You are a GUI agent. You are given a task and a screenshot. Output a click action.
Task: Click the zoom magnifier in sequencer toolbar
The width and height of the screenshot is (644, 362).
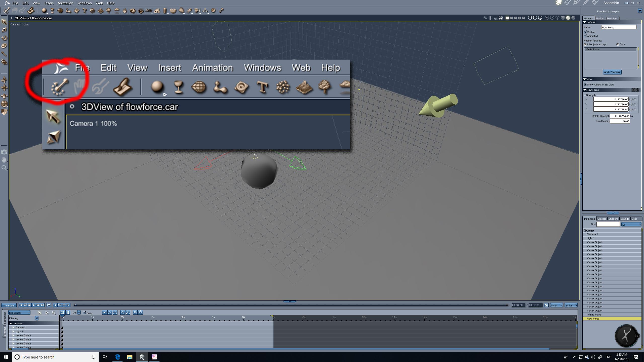[x=54, y=312]
